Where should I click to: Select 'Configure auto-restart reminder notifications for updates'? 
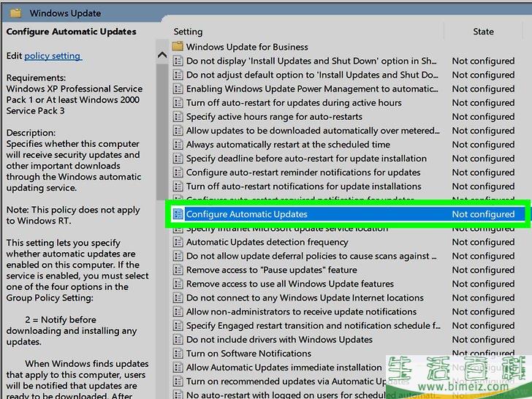click(303, 172)
